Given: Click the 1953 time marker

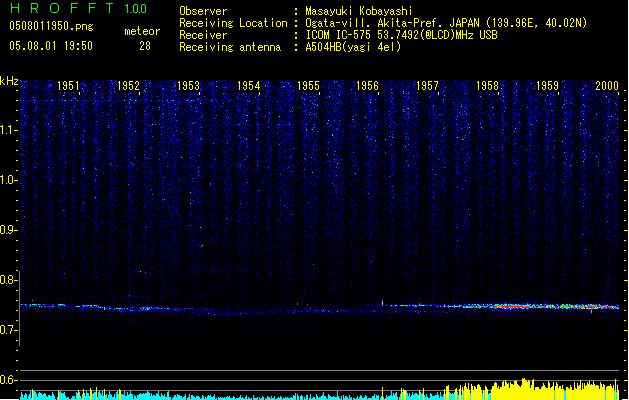Looking at the screenshot, I should click(188, 86).
